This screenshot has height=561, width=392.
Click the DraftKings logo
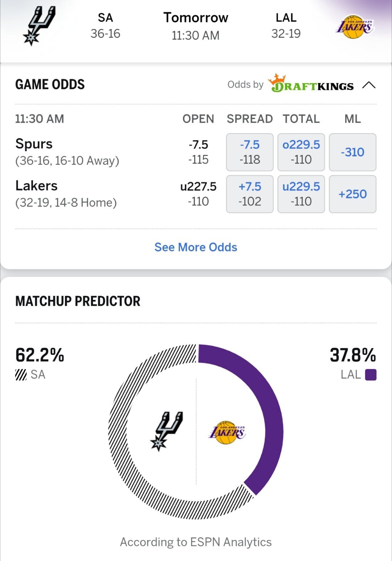(x=311, y=84)
